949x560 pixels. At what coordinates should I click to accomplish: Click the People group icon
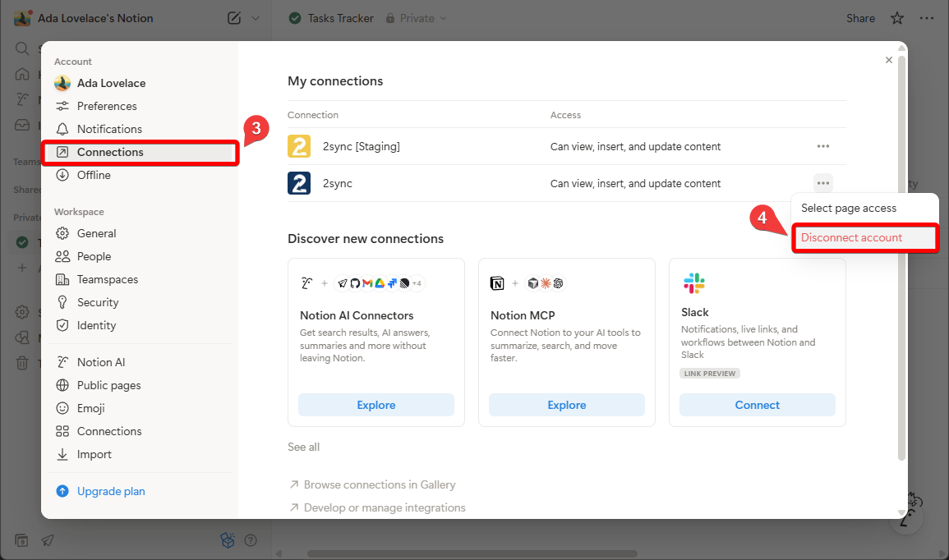pyautogui.click(x=62, y=256)
